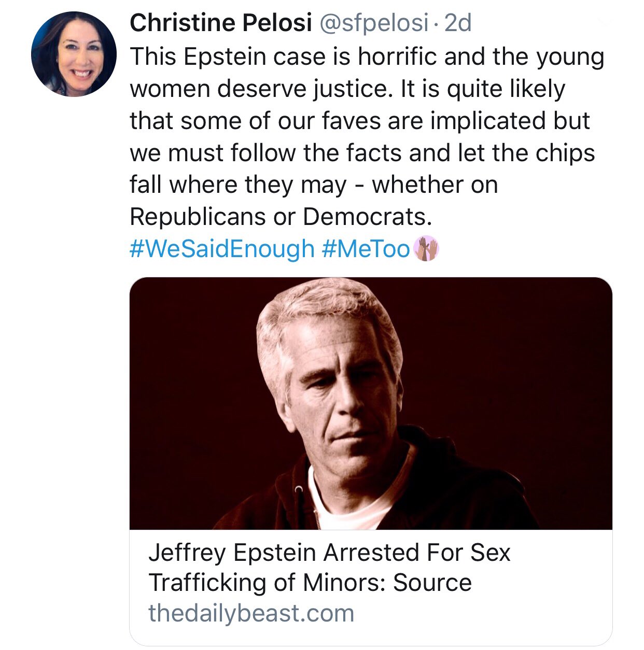Screen dimensions: 644x650
Task: Open the @sfpelosi handle link
Action: [x=374, y=23]
